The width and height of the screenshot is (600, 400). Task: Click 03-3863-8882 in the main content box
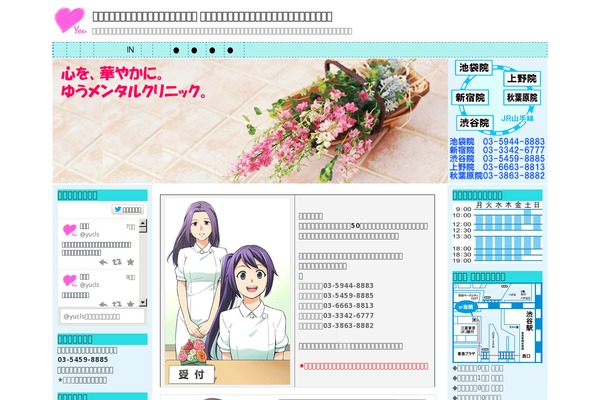click(348, 325)
